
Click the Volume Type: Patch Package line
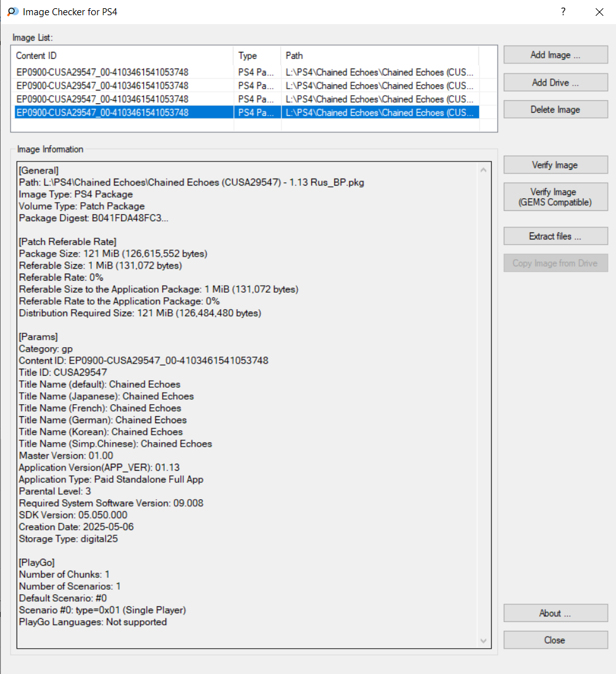pos(82,206)
